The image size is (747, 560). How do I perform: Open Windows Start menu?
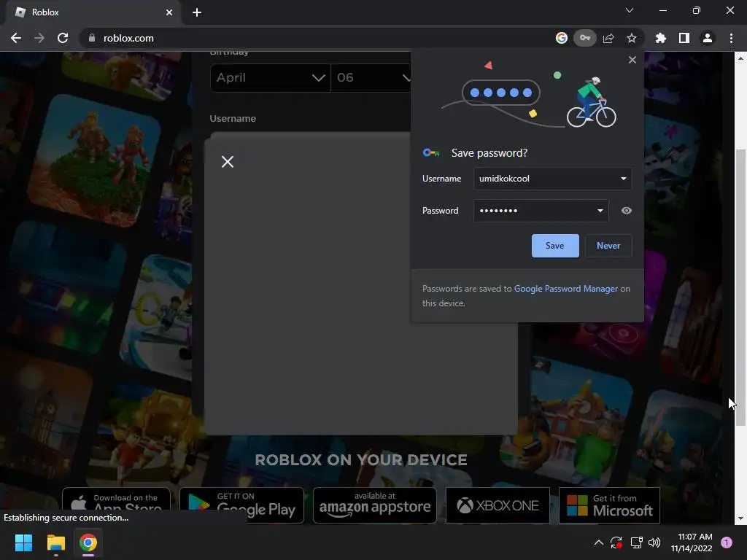tap(23, 542)
